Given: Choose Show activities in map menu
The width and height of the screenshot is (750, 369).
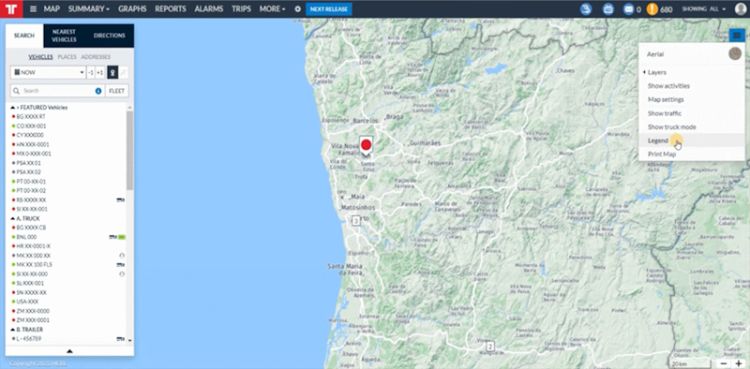Looking at the screenshot, I should click(669, 86).
